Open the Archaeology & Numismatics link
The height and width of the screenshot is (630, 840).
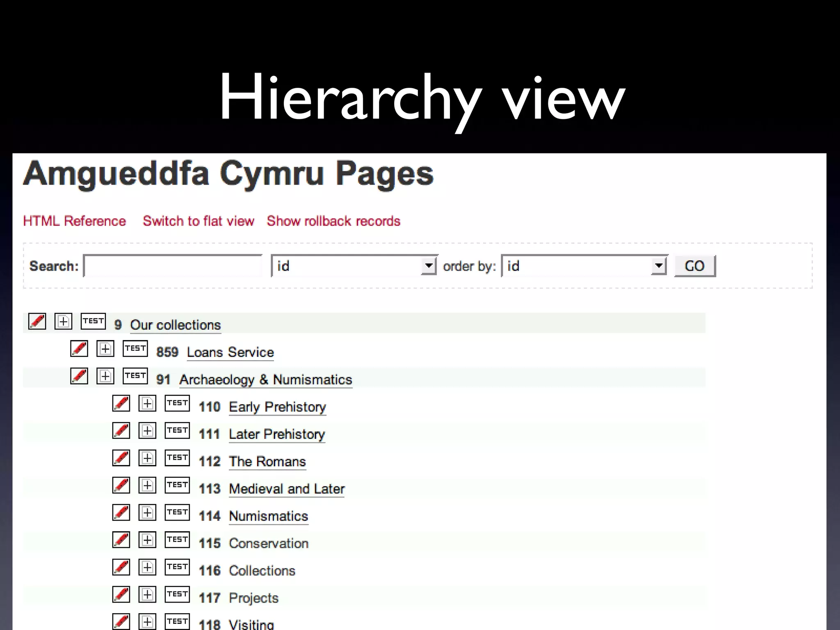click(266, 380)
